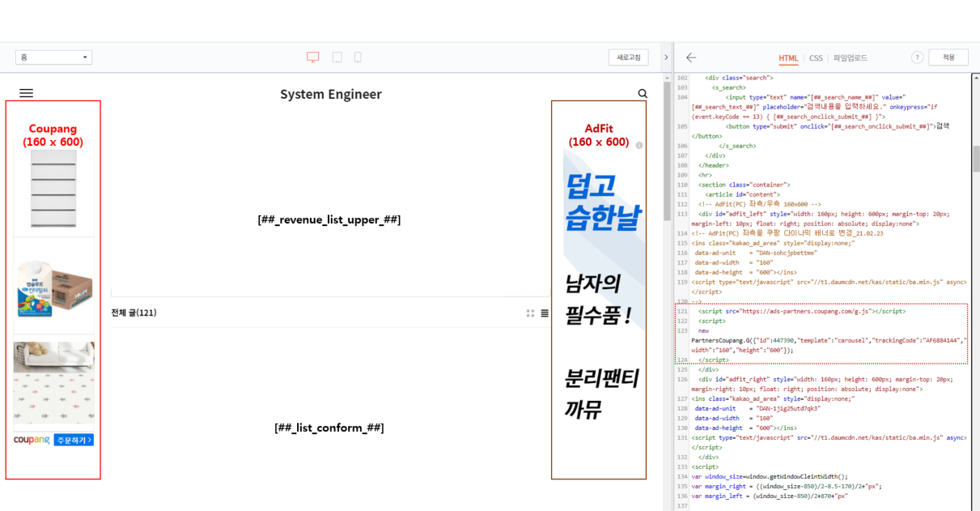Viewport: 980px width, 511px height.
Task: Click the blog search magnifier icon
Action: tap(643, 94)
